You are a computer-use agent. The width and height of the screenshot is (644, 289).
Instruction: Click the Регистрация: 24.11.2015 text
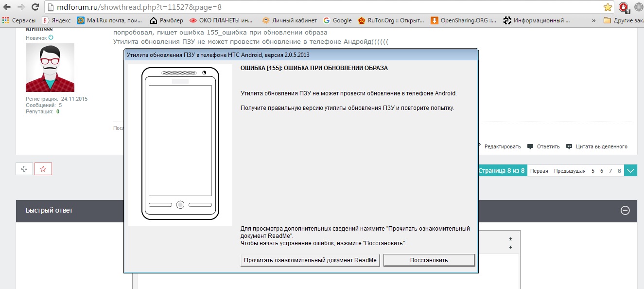coord(56,99)
